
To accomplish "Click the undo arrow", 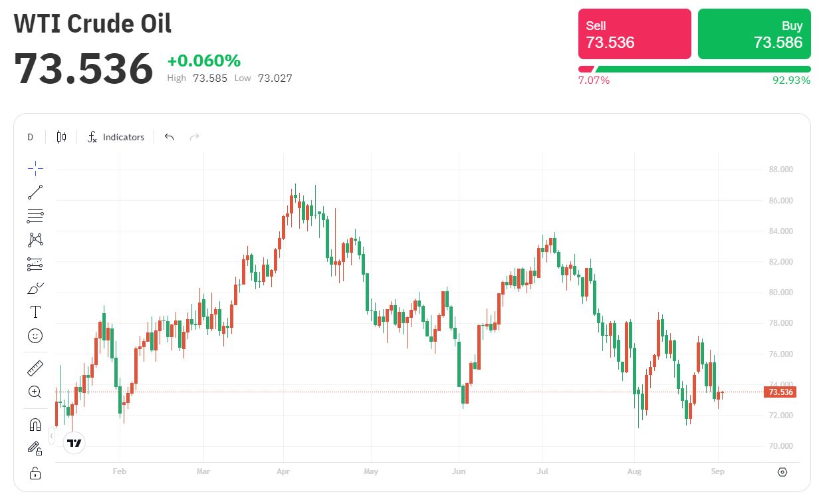I will coord(170,137).
